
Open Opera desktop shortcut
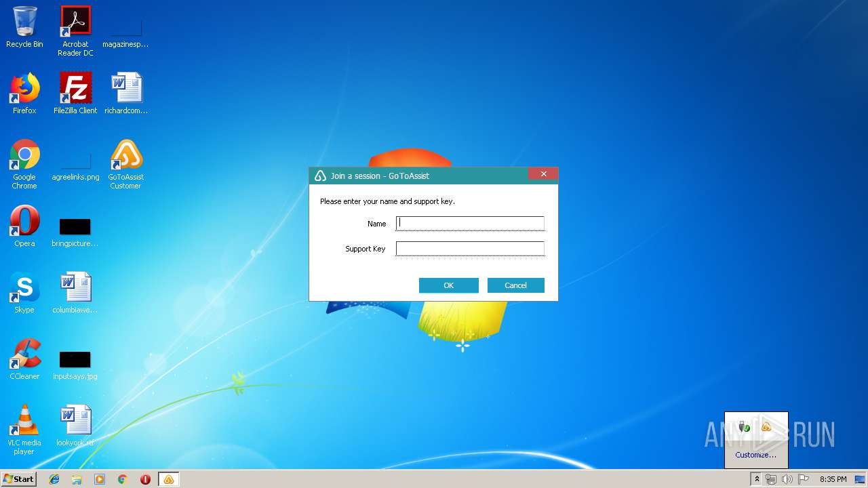coord(24,226)
